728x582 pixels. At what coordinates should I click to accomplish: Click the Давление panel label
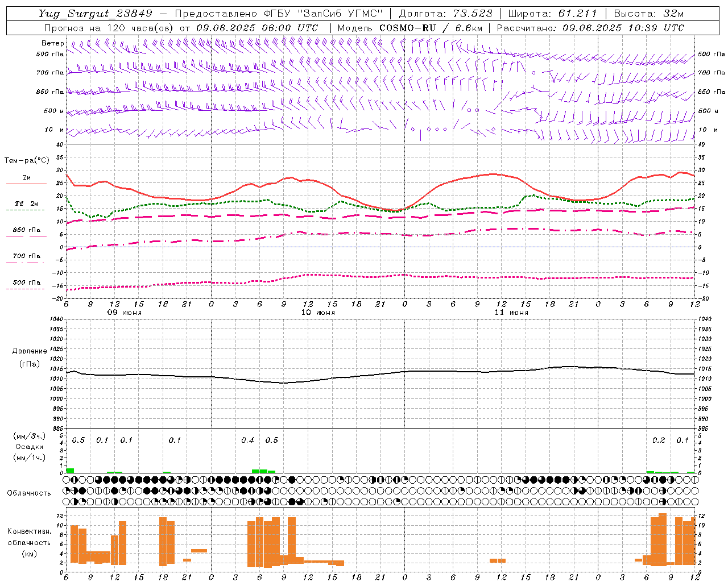[30, 351]
